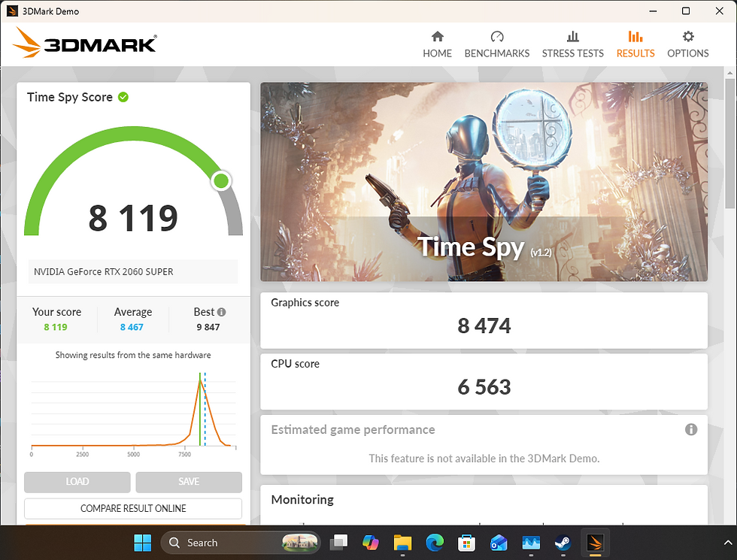The height and width of the screenshot is (560, 737).
Task: Open Windows Start menu
Action: coord(142,543)
